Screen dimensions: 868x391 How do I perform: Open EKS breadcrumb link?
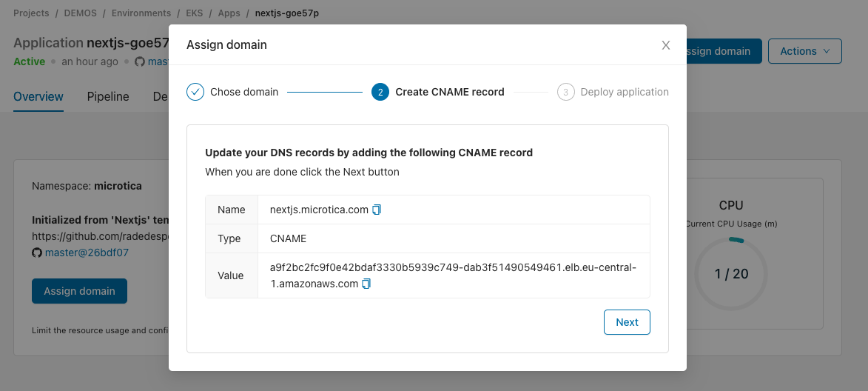tap(195, 13)
